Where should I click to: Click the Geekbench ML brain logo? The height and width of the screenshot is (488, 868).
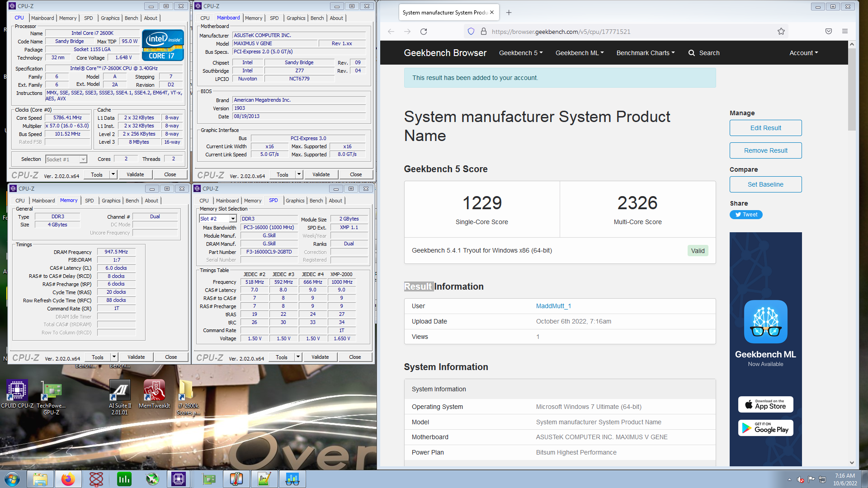tap(765, 321)
